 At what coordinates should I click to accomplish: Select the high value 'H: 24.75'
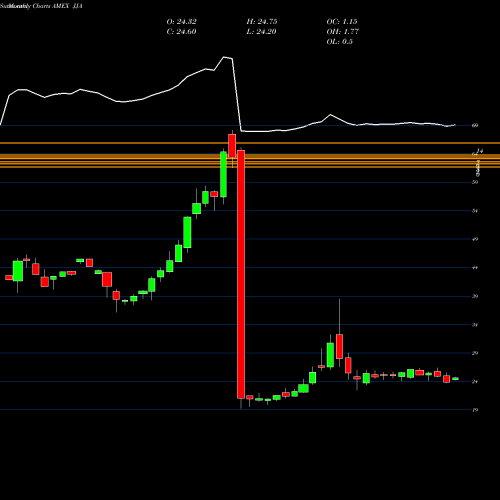pyautogui.click(x=262, y=22)
